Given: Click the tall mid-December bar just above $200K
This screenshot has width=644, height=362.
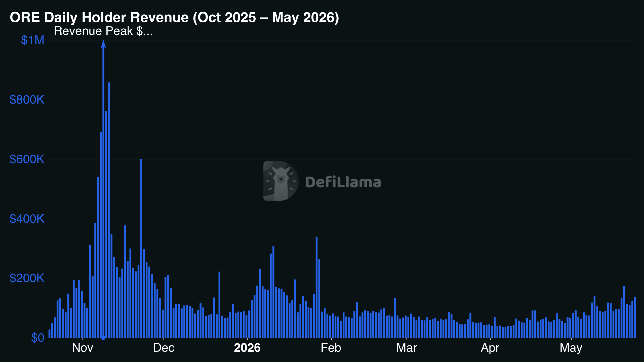Looking at the screenshot, I should click(219, 305).
